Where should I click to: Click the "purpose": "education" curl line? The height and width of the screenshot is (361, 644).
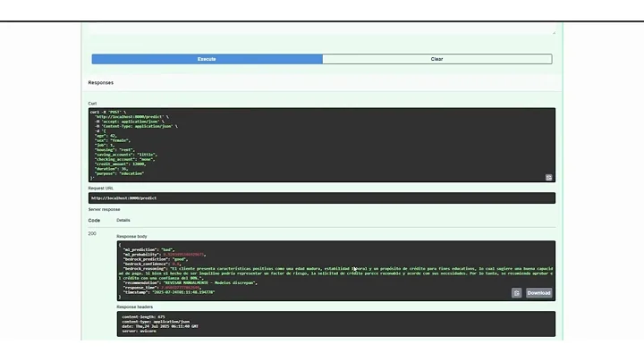pos(119,173)
